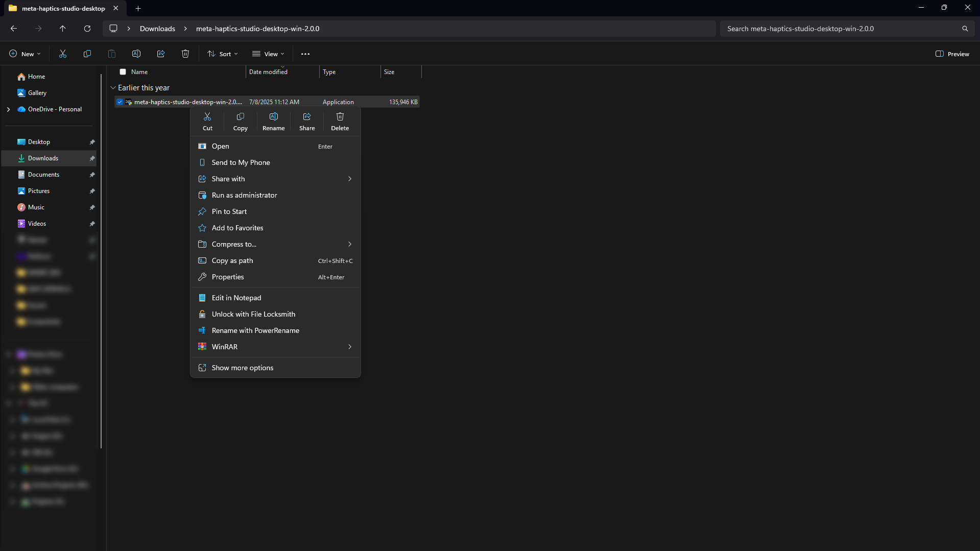980x551 pixels.
Task: Open the View dropdown
Action: coord(268,54)
